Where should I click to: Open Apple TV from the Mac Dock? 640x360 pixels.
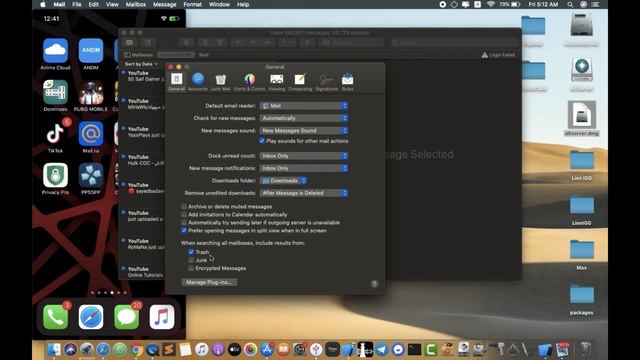click(x=234, y=349)
